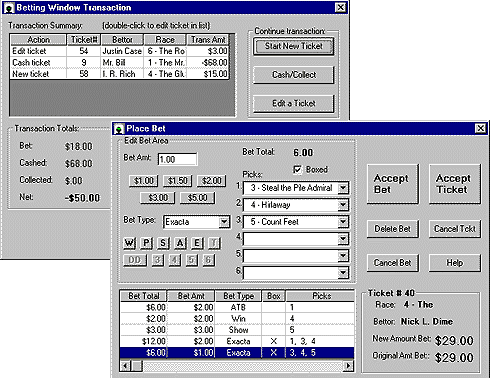Click the Cash/Collect button
Image resolution: width=490 pixels, height=378 pixels.
point(294,75)
